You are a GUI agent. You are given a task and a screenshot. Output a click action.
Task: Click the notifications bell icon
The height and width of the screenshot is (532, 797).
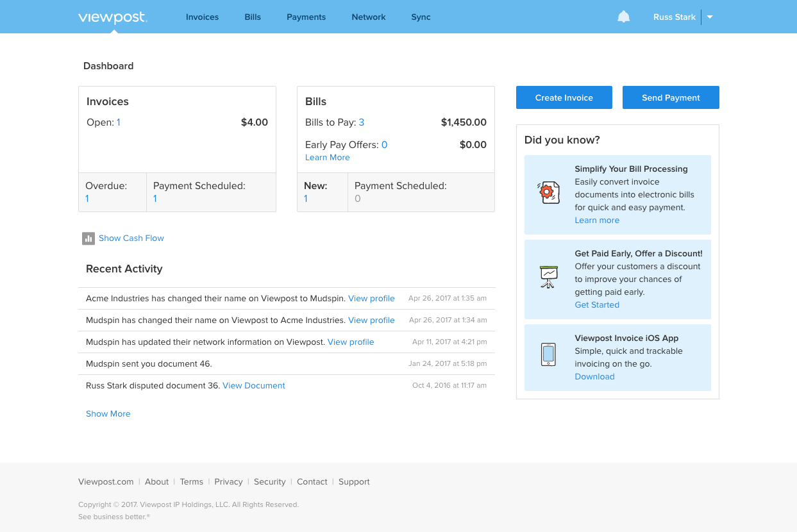pos(623,17)
